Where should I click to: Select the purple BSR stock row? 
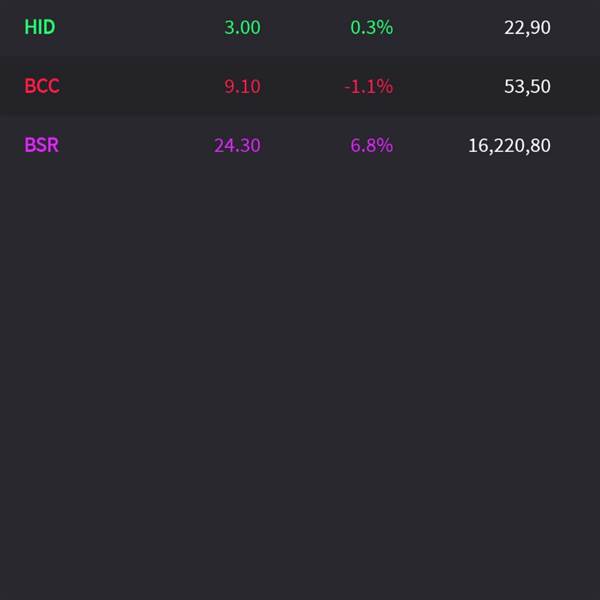point(300,145)
